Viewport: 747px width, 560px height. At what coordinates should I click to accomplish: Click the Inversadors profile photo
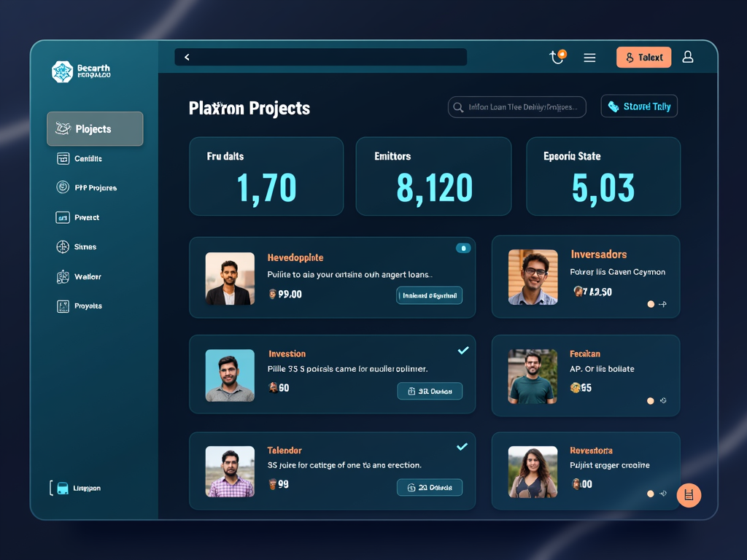(x=533, y=277)
